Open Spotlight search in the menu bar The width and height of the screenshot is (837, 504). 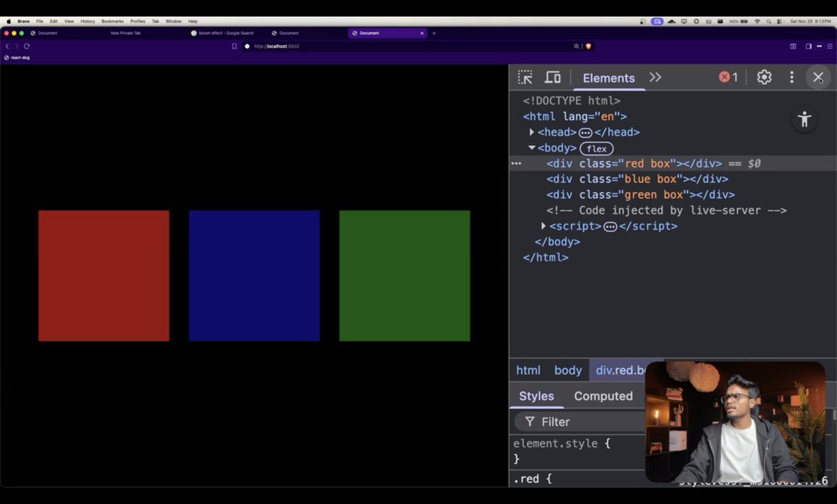(768, 22)
